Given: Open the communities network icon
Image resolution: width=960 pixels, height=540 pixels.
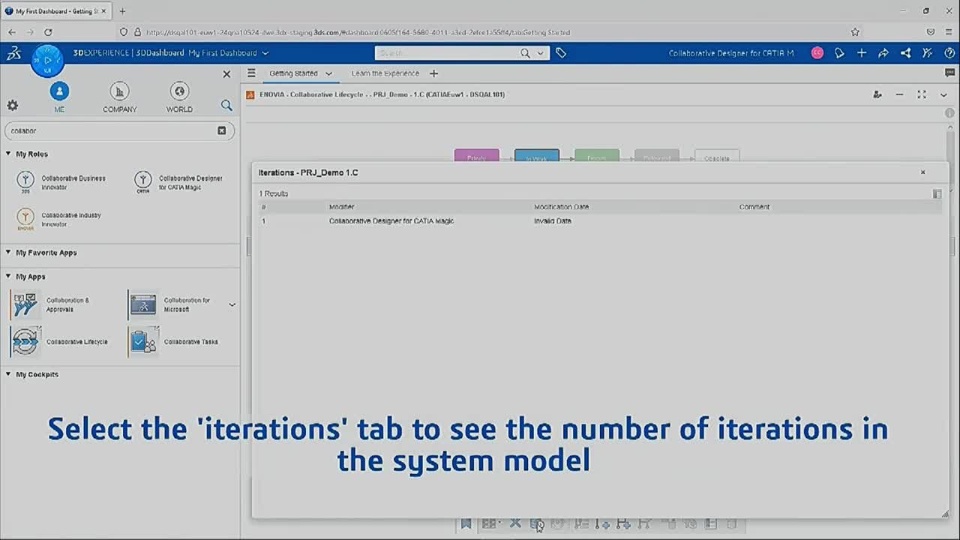Looking at the screenshot, I should point(906,53).
